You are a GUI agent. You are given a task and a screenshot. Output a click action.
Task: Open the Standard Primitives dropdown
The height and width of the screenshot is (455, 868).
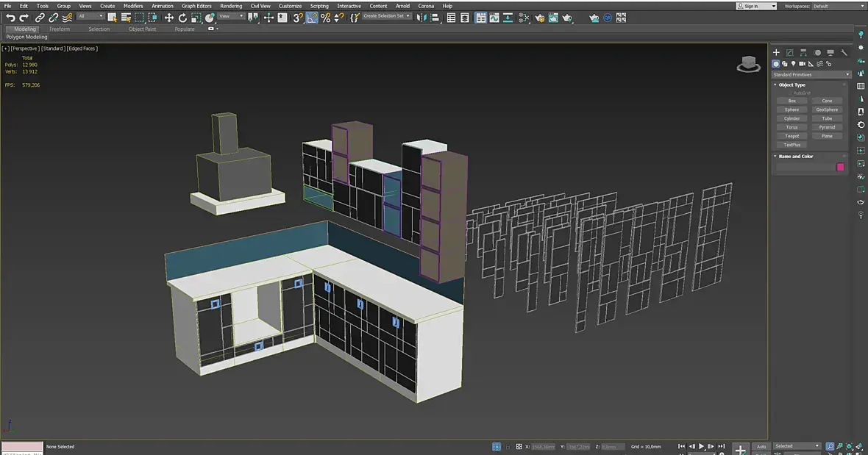coord(811,74)
